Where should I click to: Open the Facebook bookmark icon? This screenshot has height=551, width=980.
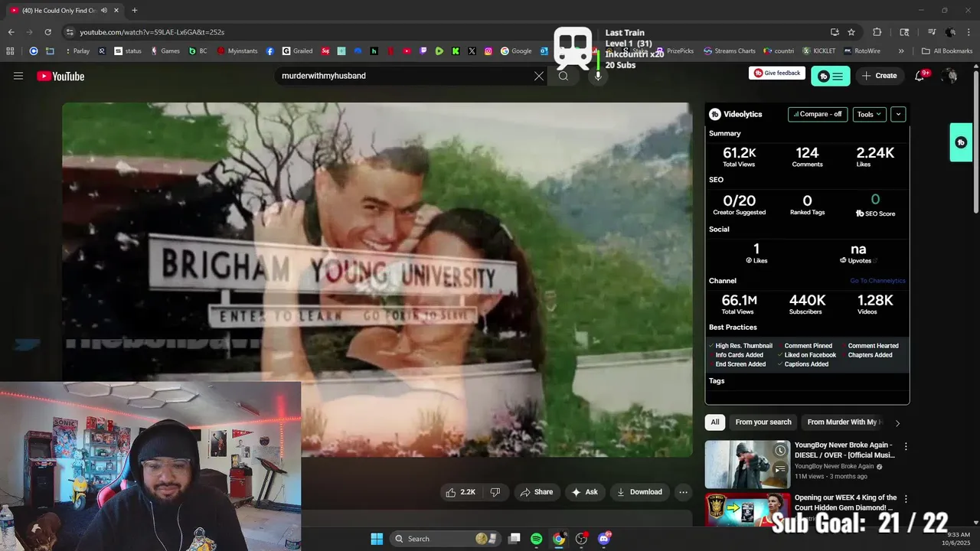(x=270, y=51)
